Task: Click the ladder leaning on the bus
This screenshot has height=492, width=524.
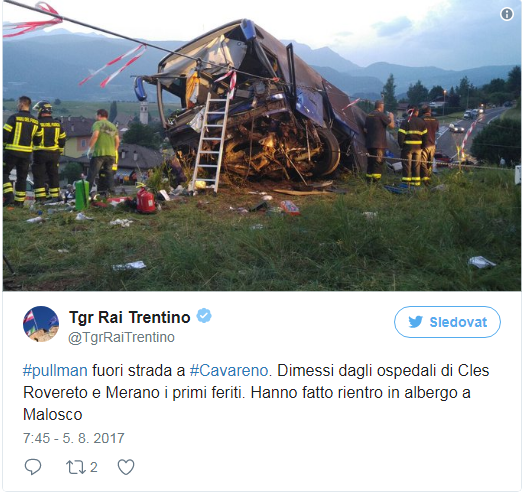Action: (x=211, y=142)
